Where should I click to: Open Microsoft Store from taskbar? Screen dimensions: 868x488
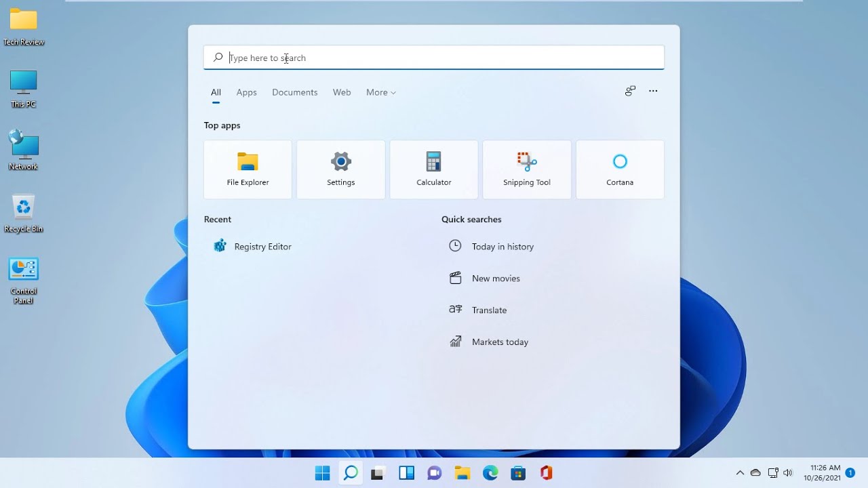tap(519, 473)
